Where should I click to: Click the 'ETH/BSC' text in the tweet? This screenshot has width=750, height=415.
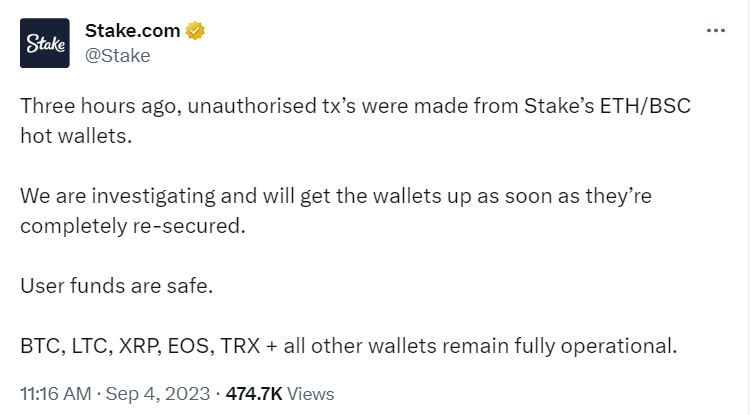(645, 106)
